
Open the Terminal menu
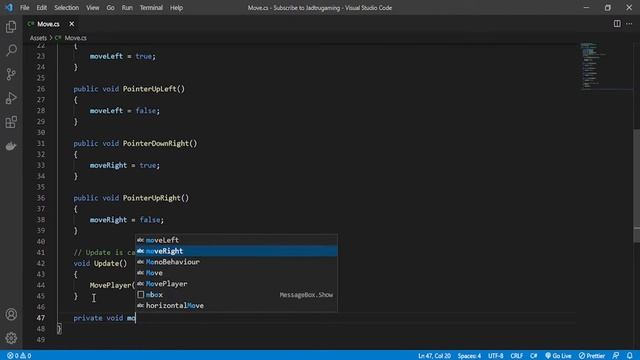(x=151, y=8)
